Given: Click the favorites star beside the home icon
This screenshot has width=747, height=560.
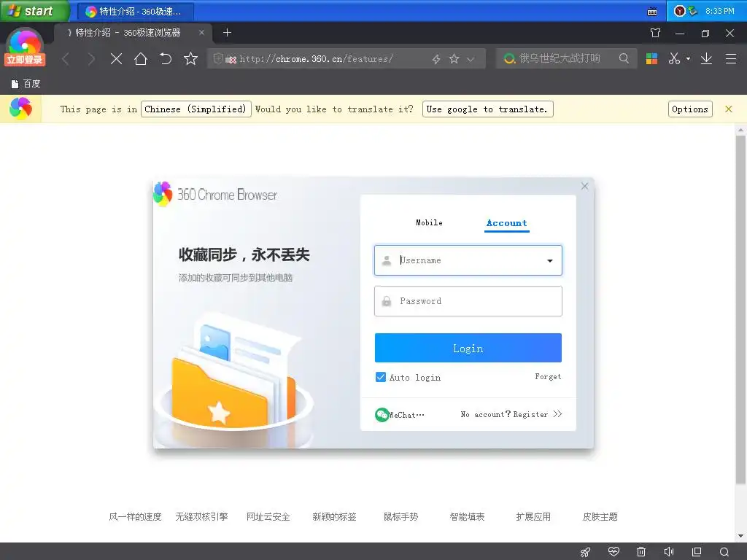Looking at the screenshot, I should pyautogui.click(x=190, y=58).
